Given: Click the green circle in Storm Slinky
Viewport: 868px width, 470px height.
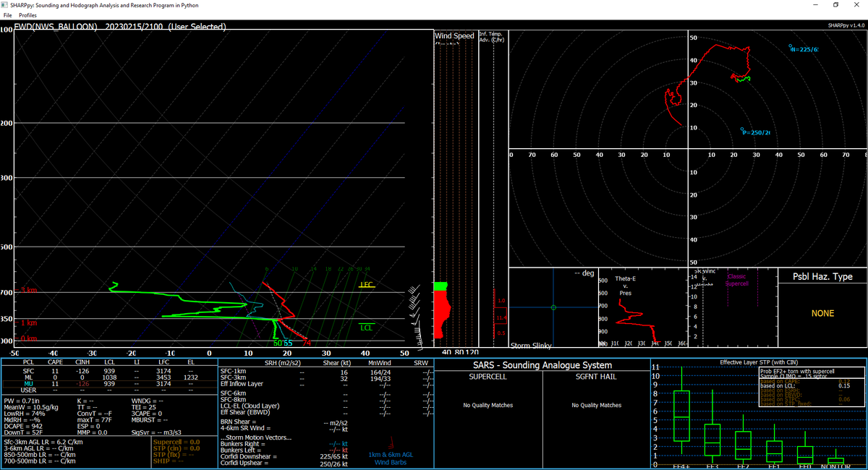Looking at the screenshot, I should point(553,307).
